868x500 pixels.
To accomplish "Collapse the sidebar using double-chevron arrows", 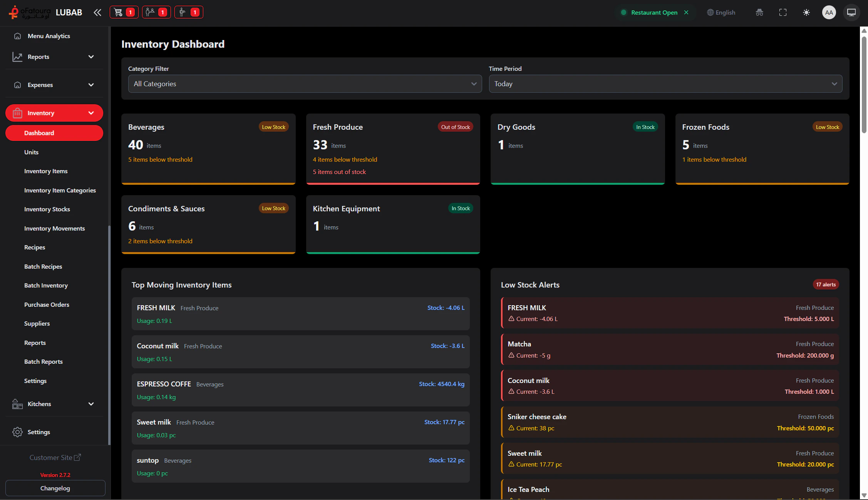I will click(x=97, y=12).
